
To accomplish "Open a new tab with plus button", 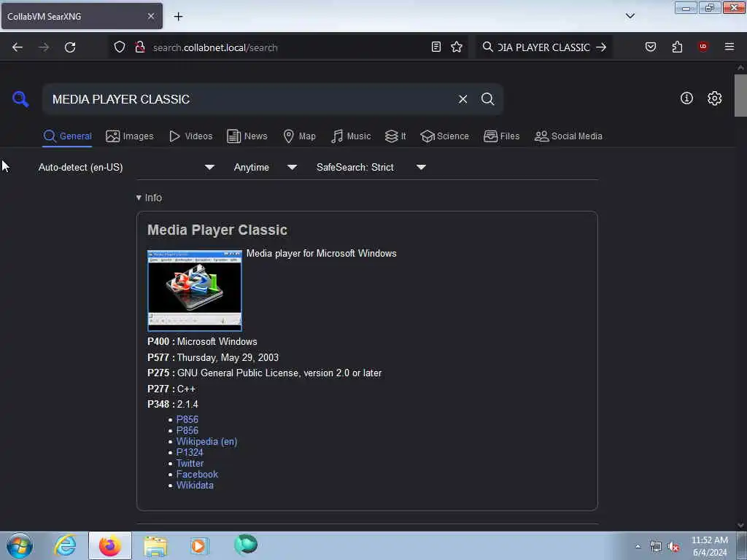I will 178,17.
